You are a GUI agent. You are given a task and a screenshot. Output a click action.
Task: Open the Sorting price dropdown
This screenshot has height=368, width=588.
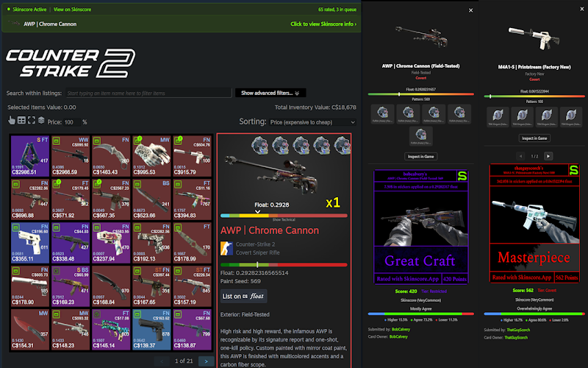tap(312, 122)
